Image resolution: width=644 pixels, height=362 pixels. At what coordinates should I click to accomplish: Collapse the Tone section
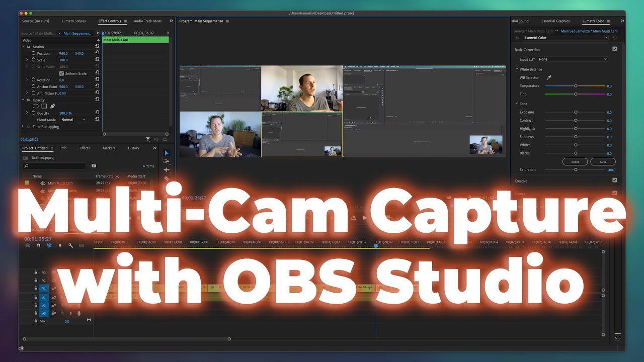(517, 104)
